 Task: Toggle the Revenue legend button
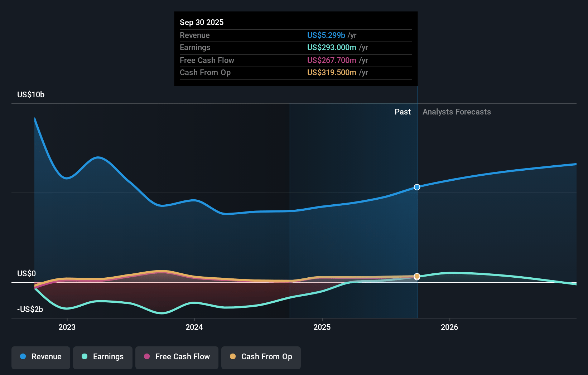[41, 357]
